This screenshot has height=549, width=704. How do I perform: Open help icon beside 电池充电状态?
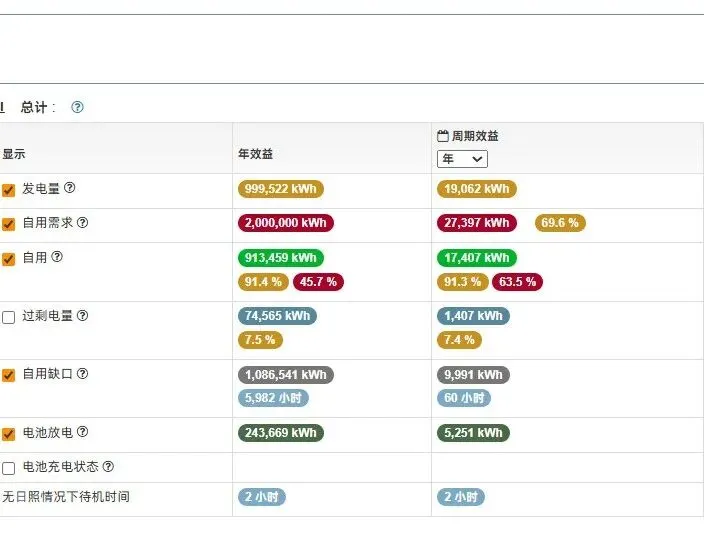pos(108,467)
